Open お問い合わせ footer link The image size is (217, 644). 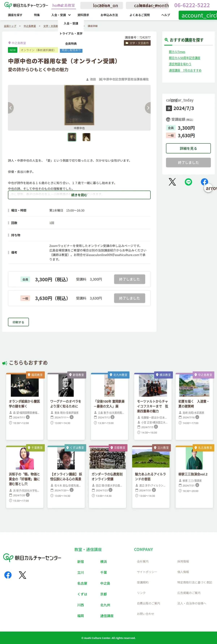[x=145, y=614]
